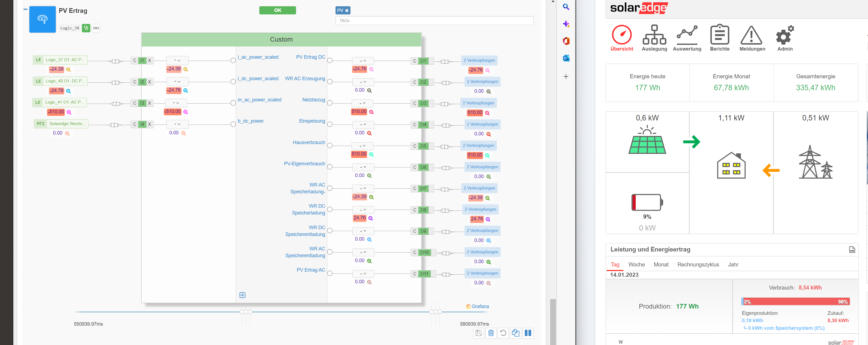Toggle C checkbox on input I1
The height and width of the screenshot is (345, 868).
[x=135, y=61]
